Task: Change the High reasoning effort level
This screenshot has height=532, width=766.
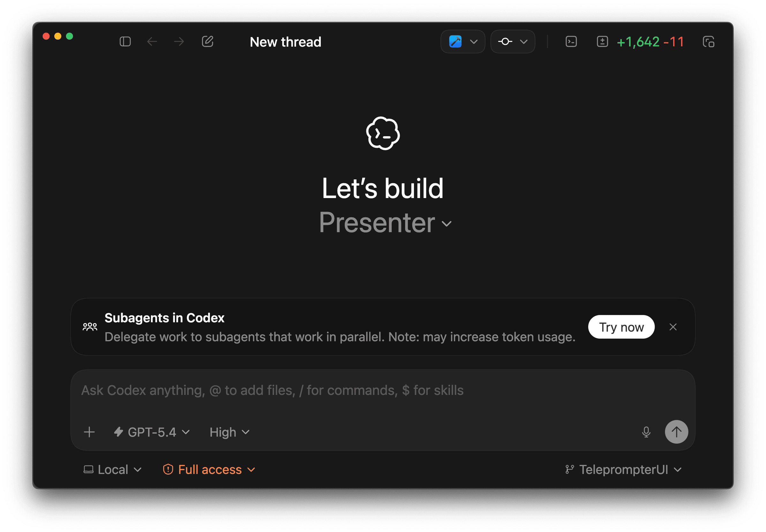Action: pos(229,432)
